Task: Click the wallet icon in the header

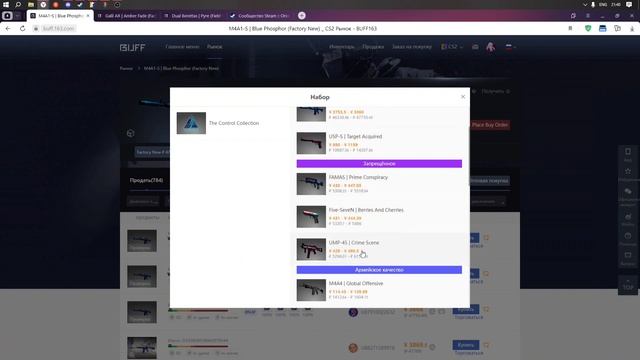Action: coord(475,47)
